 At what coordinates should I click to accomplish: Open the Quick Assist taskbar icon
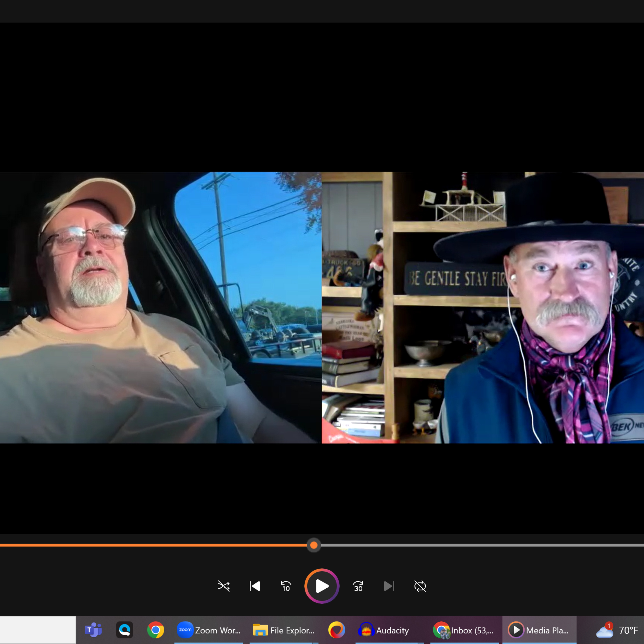click(x=124, y=630)
